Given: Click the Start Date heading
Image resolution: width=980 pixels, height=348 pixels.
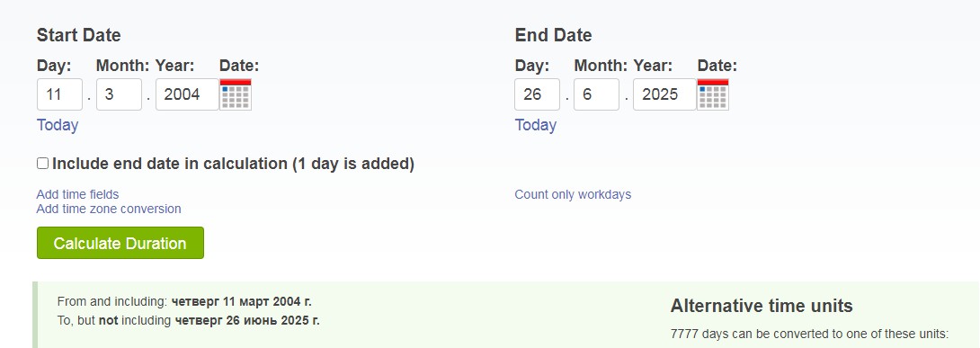Looking at the screenshot, I should point(79,35).
